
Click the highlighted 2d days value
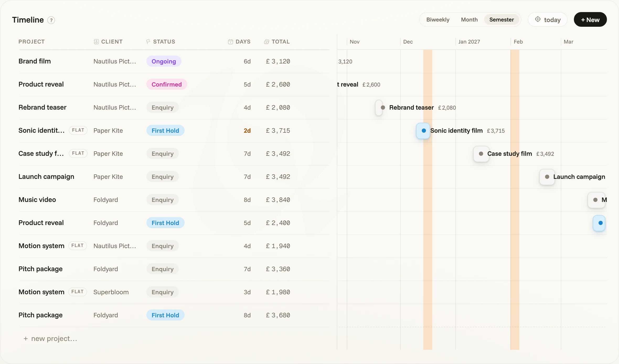247,131
